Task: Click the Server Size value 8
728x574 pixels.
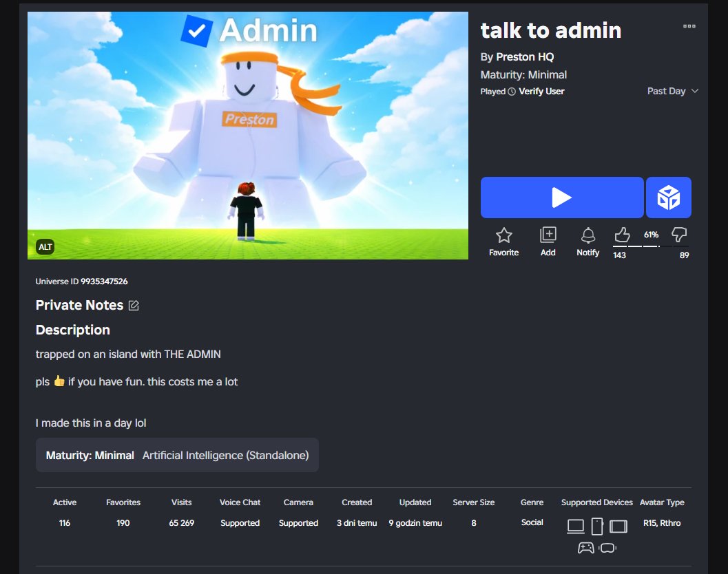Action: click(474, 523)
